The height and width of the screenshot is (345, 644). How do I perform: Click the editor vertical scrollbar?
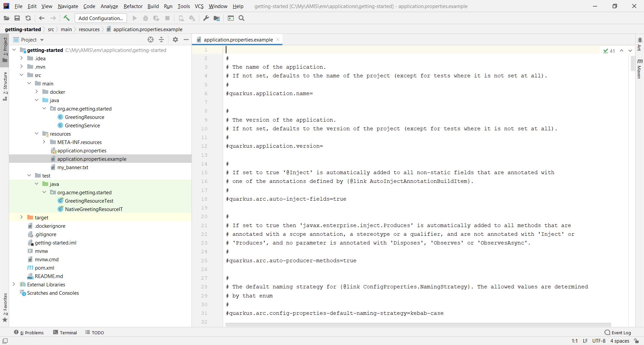[632, 64]
